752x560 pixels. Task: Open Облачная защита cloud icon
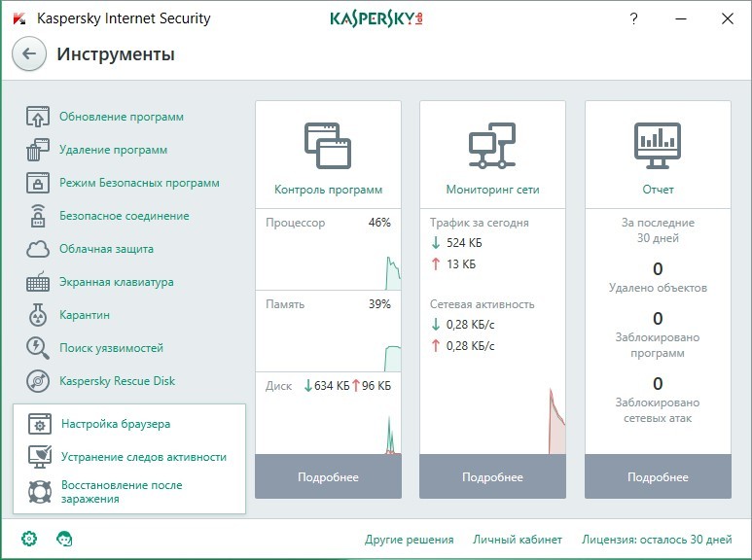pos(38,250)
